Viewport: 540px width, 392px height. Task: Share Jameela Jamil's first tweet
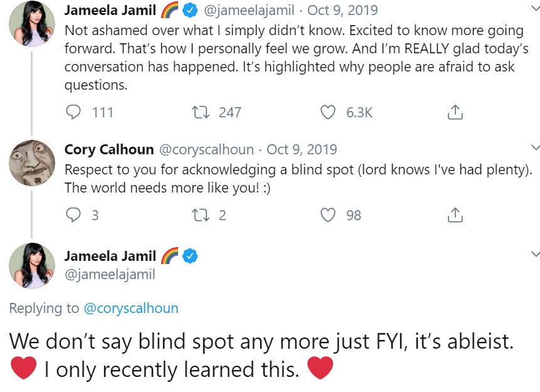(455, 112)
